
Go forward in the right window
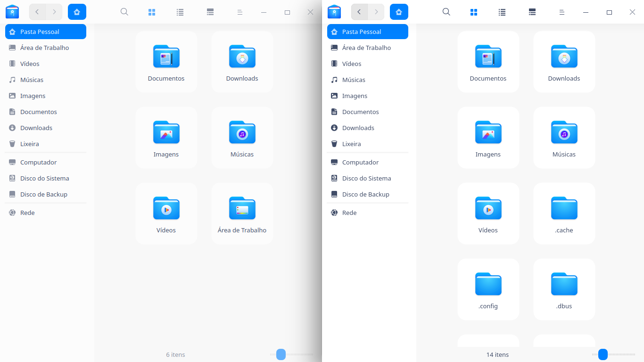376,12
